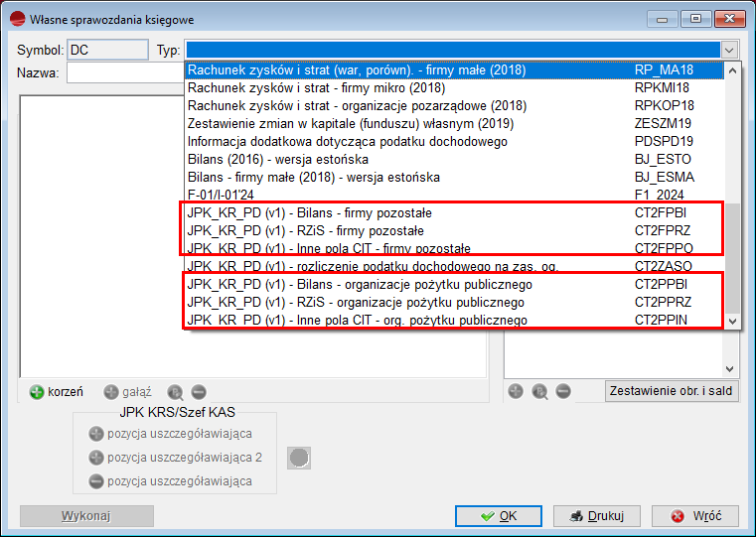Click the plus icon under right panel

tap(517, 392)
